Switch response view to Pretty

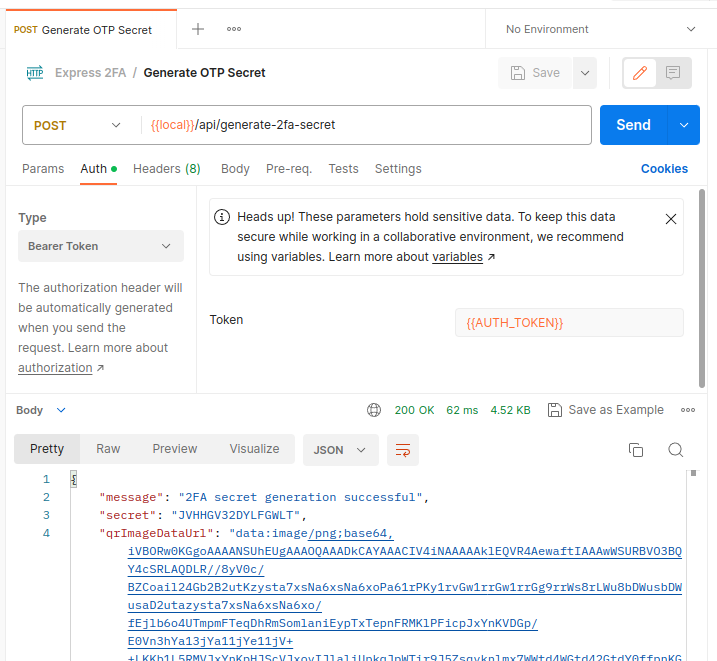pos(47,449)
